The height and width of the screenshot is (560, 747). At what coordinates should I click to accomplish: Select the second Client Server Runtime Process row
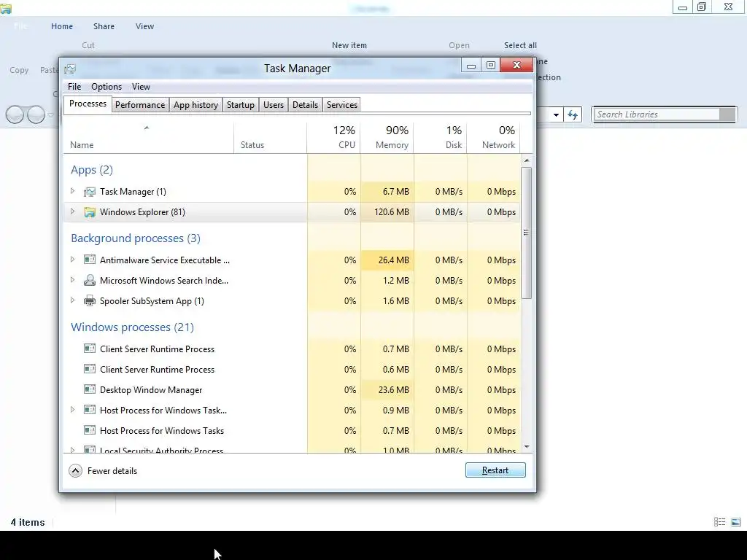click(x=292, y=369)
